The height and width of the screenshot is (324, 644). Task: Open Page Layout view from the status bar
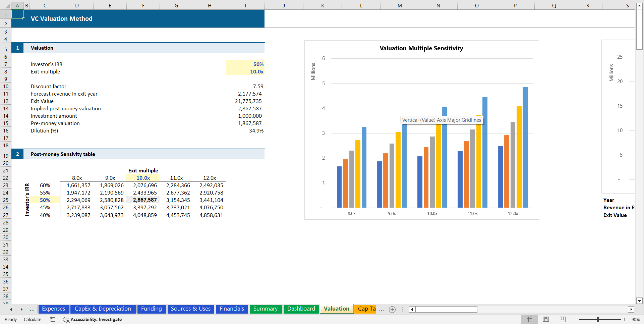tap(546, 319)
